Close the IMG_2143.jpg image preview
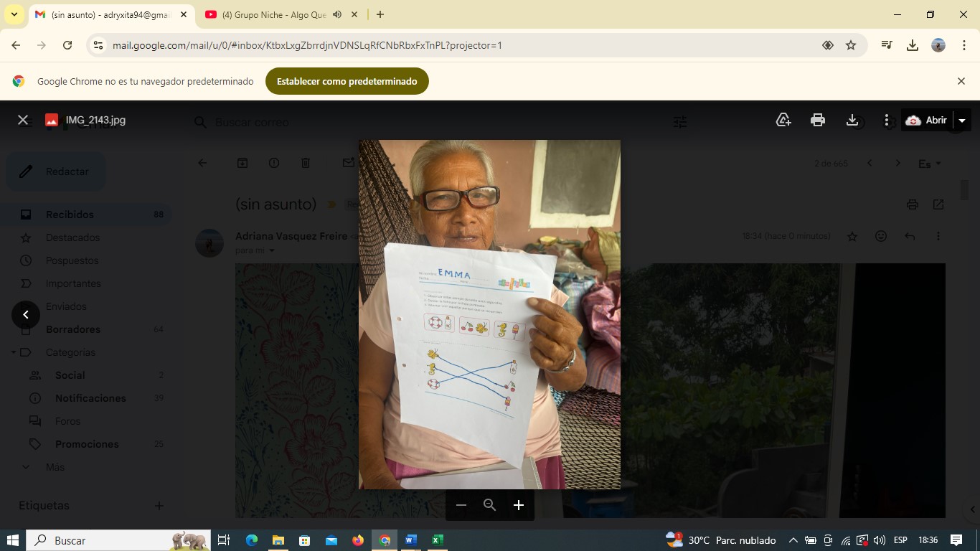This screenshot has height=551, width=980. tap(23, 120)
